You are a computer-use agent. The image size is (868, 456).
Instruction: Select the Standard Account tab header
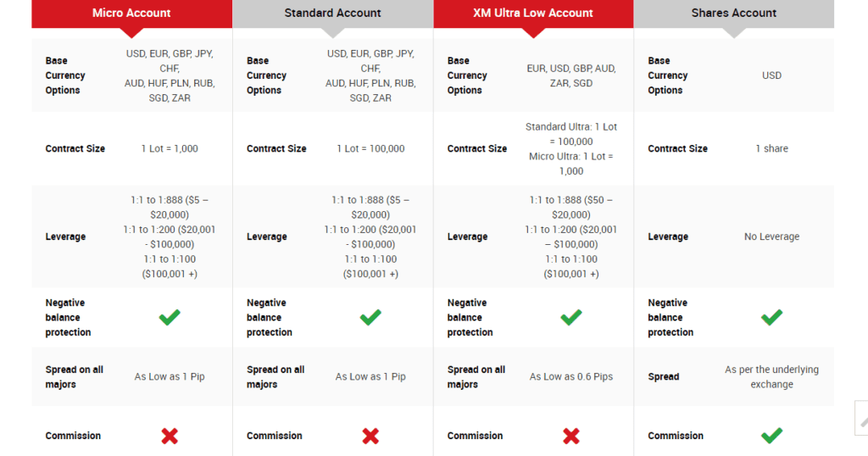[x=332, y=14]
